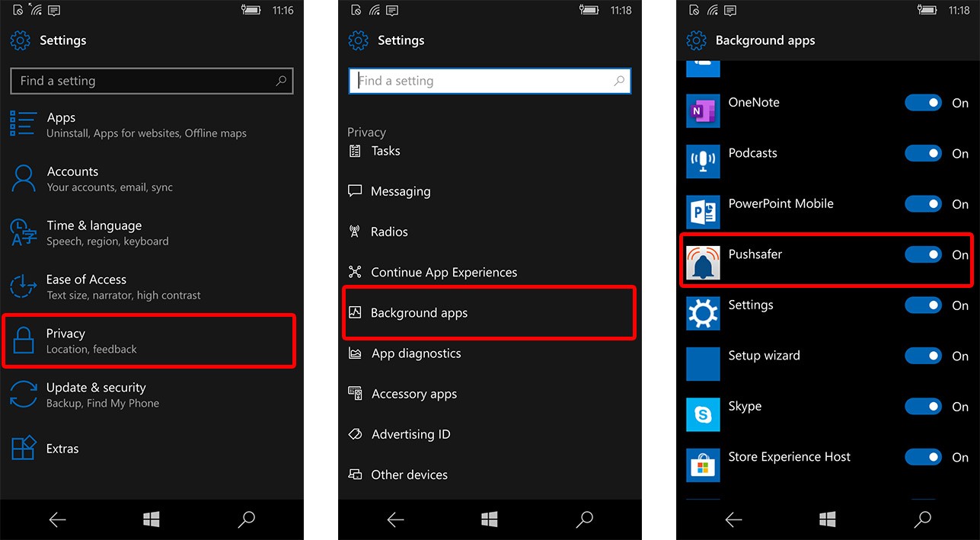Viewport: 980px width, 540px height.
Task: Turn off OneNote background toggle
Action: pyautogui.click(x=924, y=103)
